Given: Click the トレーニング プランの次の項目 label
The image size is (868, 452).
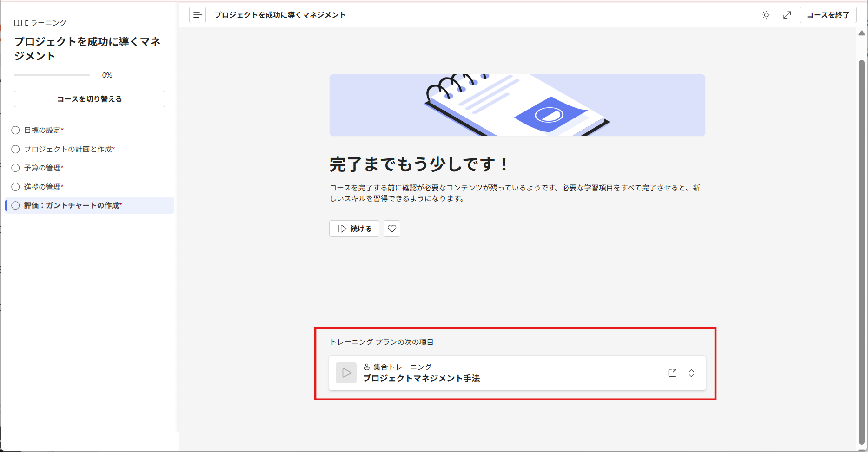Looking at the screenshot, I should 382,342.
